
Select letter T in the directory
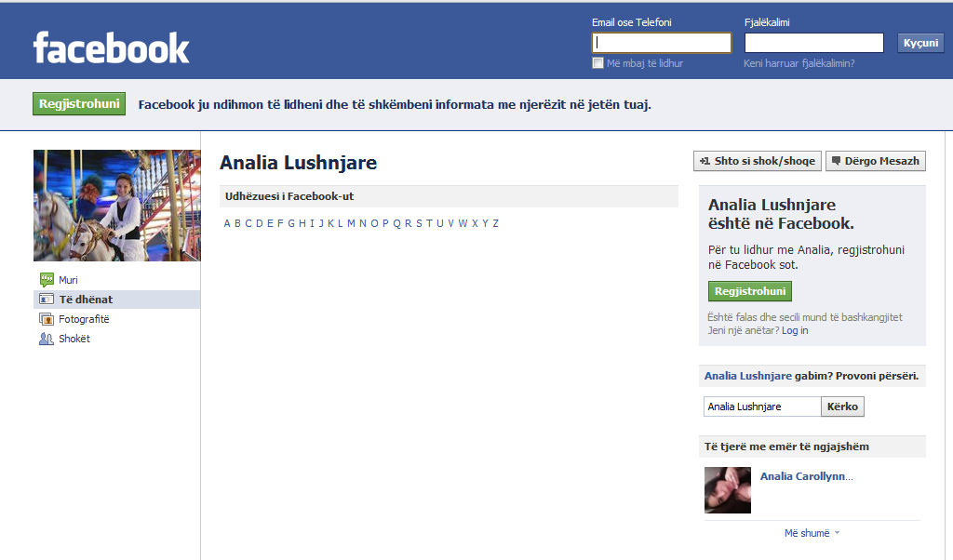point(429,223)
